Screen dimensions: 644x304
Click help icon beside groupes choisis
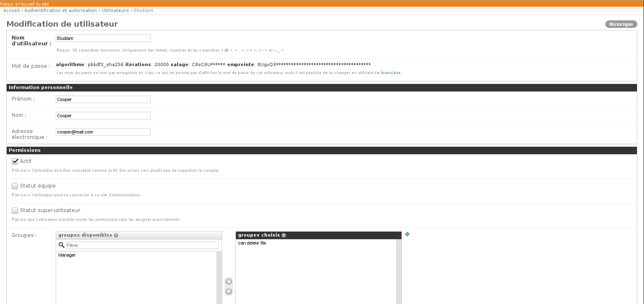pyautogui.click(x=284, y=235)
